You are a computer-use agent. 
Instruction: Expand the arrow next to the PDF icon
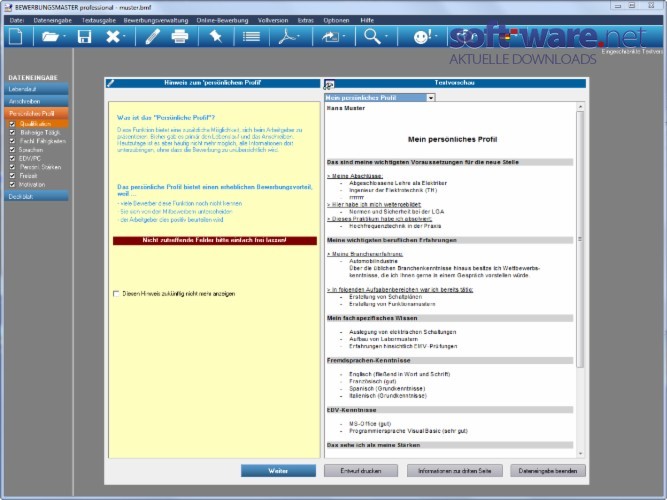299,37
